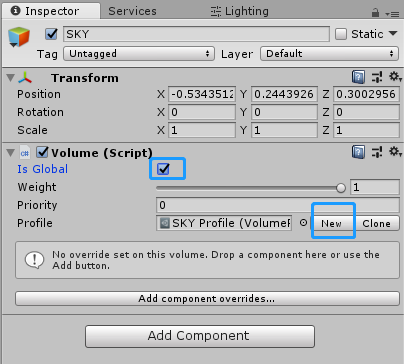Image resolution: width=404 pixels, height=364 pixels.
Task: Open Inspector panel options menu icon
Action: 392,14
